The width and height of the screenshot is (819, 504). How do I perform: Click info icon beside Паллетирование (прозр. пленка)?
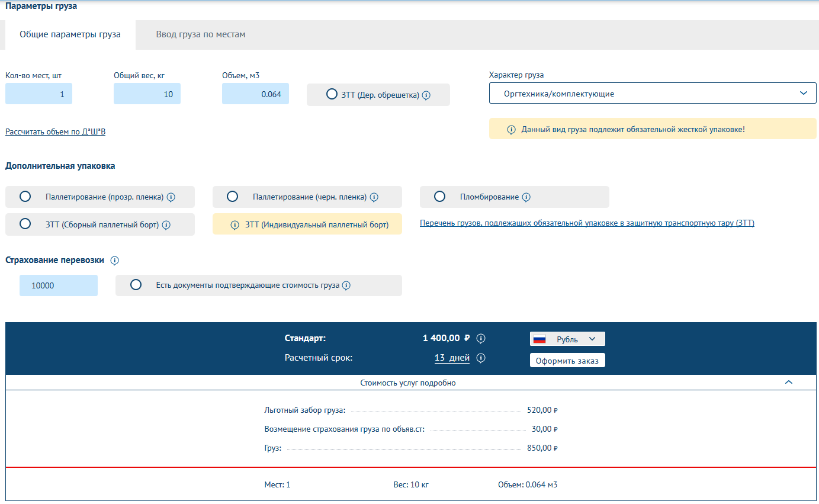(x=171, y=197)
